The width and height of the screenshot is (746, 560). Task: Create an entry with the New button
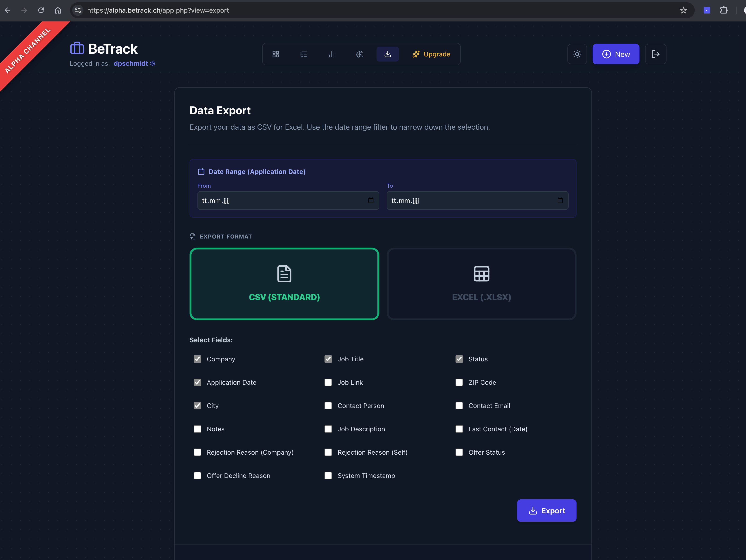point(615,54)
